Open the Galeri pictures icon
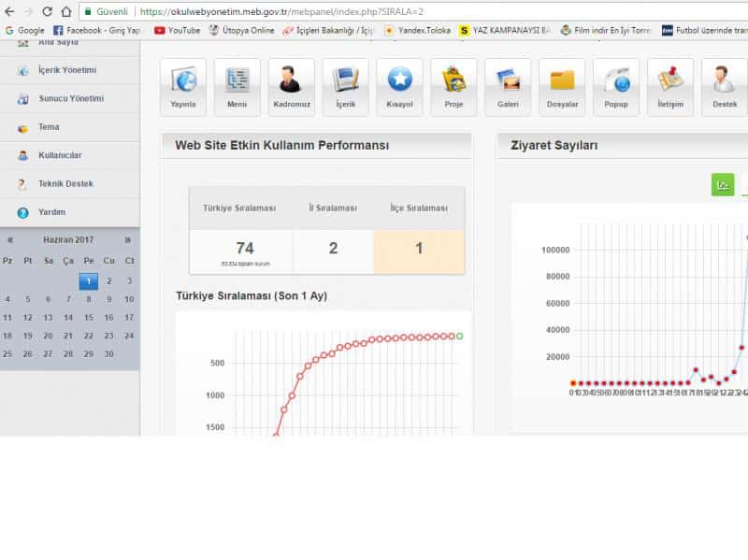Viewport: 748px width, 560px height. [x=508, y=86]
